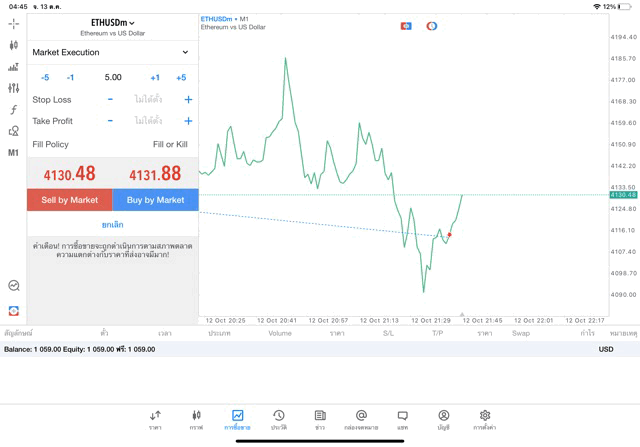Open the chart objects shapes tool

13,131
